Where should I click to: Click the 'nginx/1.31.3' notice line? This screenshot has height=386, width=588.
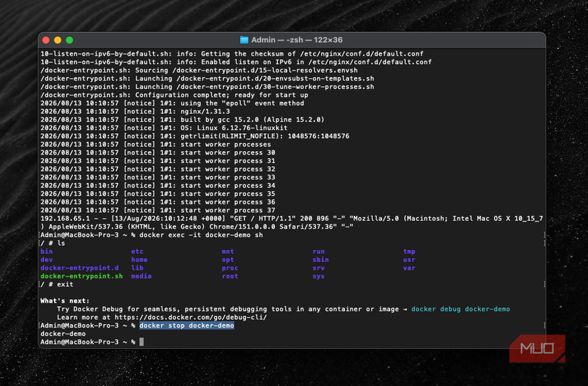(x=135, y=111)
